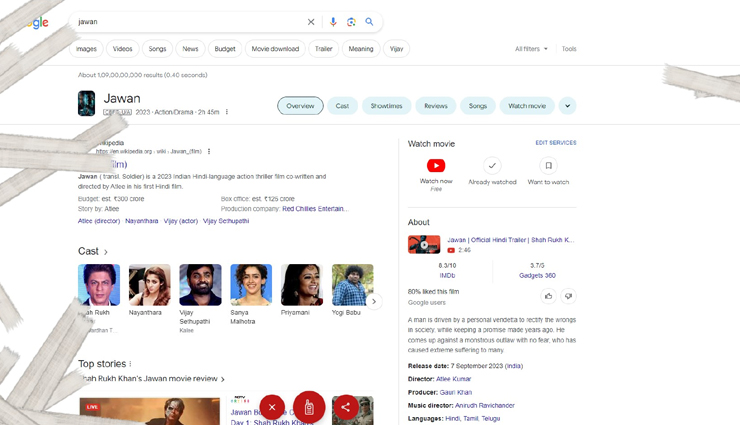740x425 pixels.
Task: Open the Nayanthara related link
Action: pyautogui.click(x=142, y=221)
